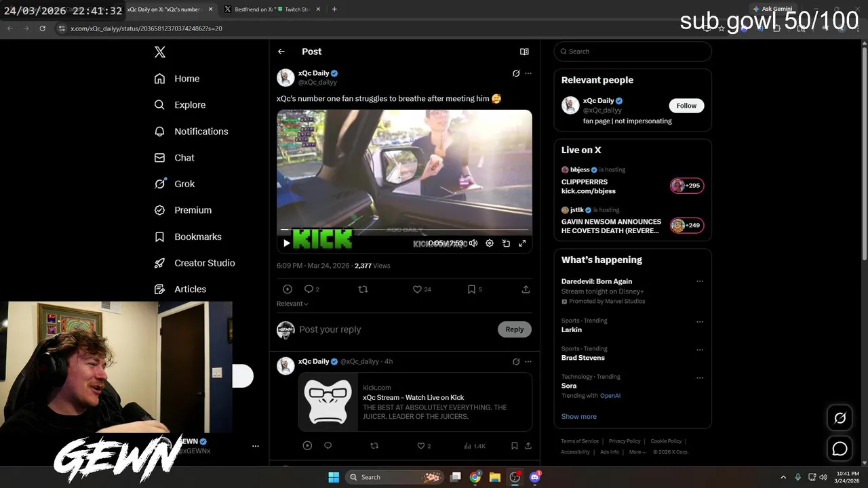This screenshot has height=488, width=868.
Task: Open Notifications in the sidebar
Action: coord(191,131)
